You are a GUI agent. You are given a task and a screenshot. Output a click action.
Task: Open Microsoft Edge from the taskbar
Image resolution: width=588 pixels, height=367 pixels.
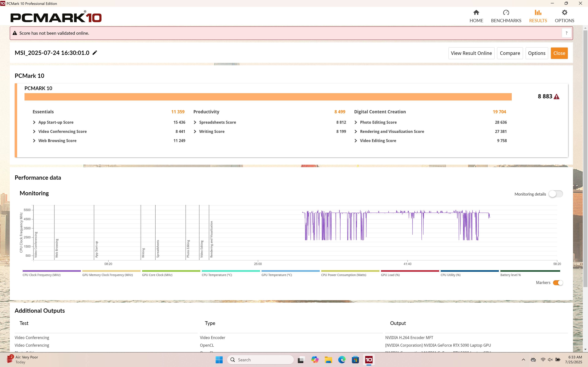pyautogui.click(x=342, y=360)
